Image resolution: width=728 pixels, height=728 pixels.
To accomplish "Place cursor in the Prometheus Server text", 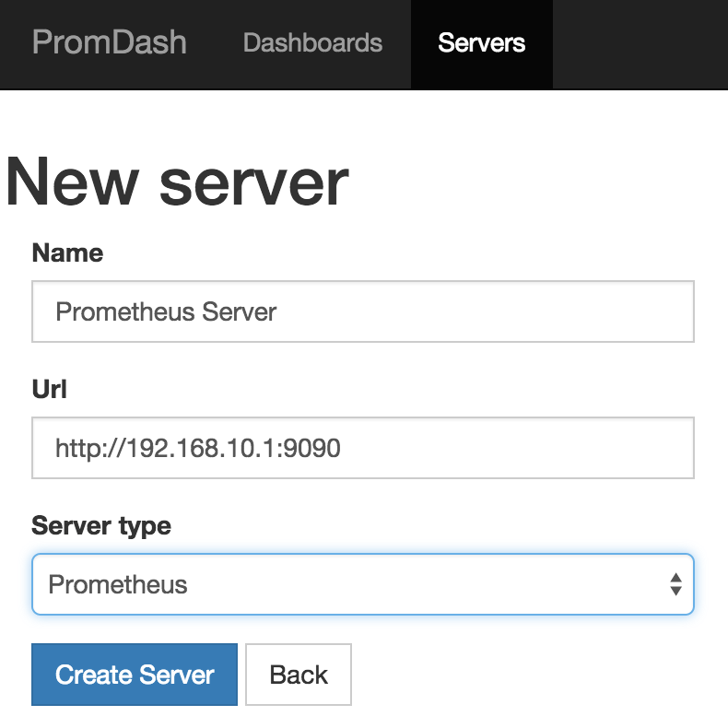I will [x=166, y=311].
